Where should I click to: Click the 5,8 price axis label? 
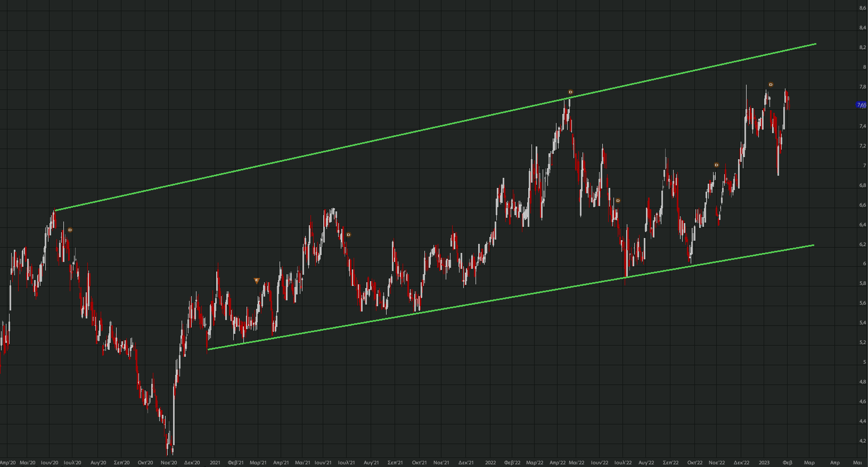862,284
